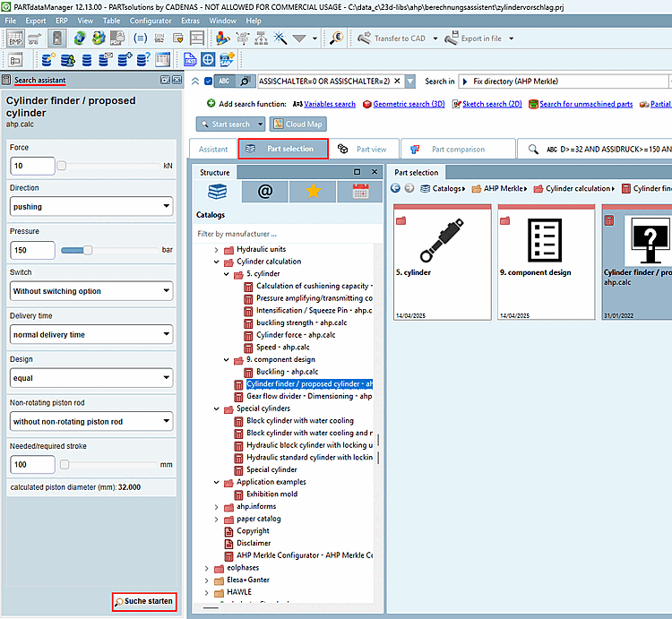Expand the Hydraulic units tree folder
672x619 pixels.
217,249
